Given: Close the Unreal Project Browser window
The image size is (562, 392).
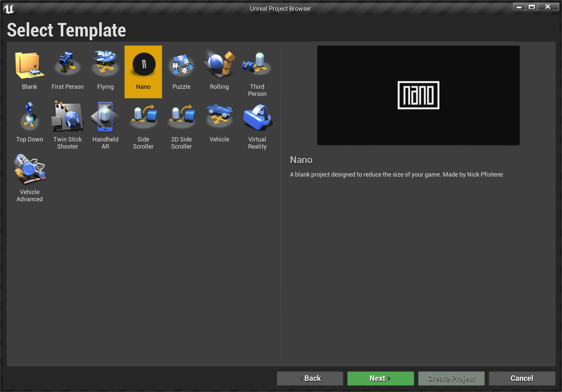Looking at the screenshot, I should tap(548, 7).
